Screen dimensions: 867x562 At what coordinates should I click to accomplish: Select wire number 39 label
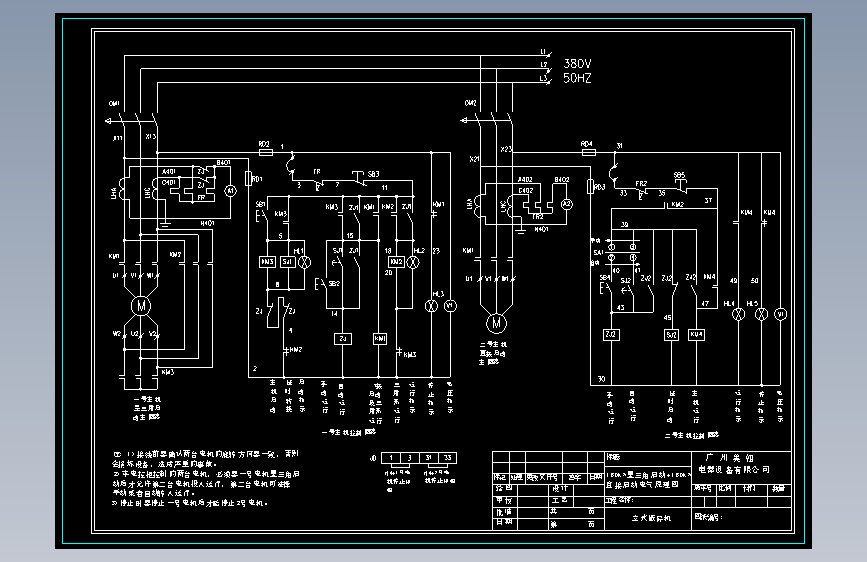coord(624,225)
